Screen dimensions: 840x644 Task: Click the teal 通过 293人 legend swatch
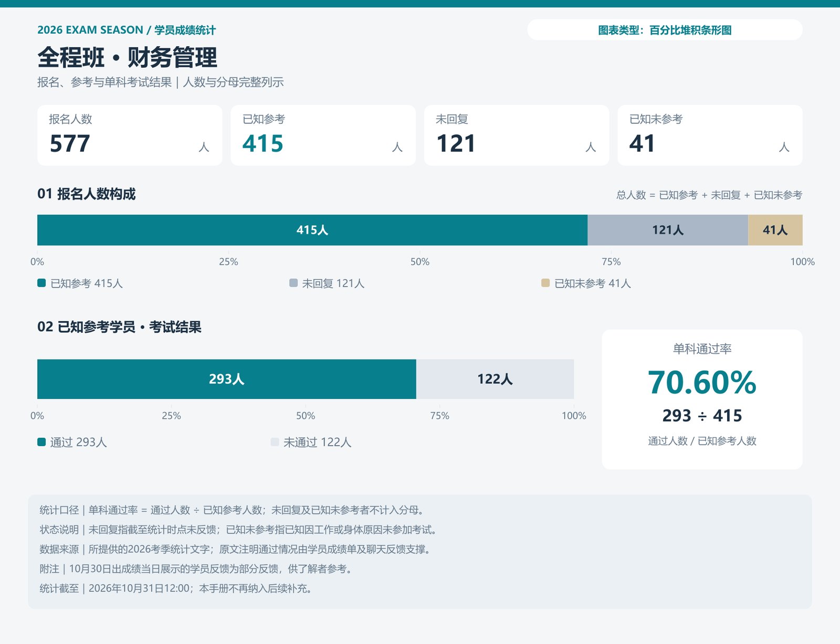pos(41,442)
